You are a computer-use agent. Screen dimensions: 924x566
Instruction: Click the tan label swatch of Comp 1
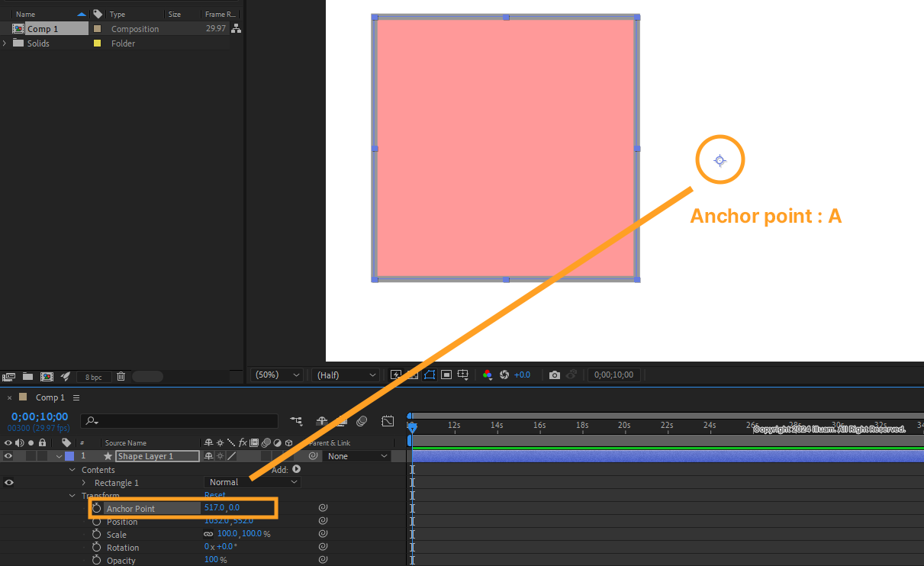tap(97, 29)
